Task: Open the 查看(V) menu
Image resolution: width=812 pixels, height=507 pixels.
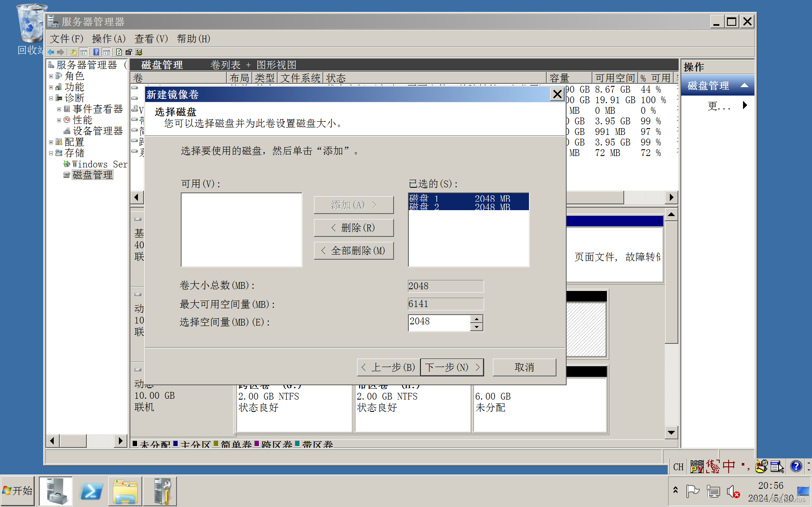Action: pyautogui.click(x=151, y=39)
